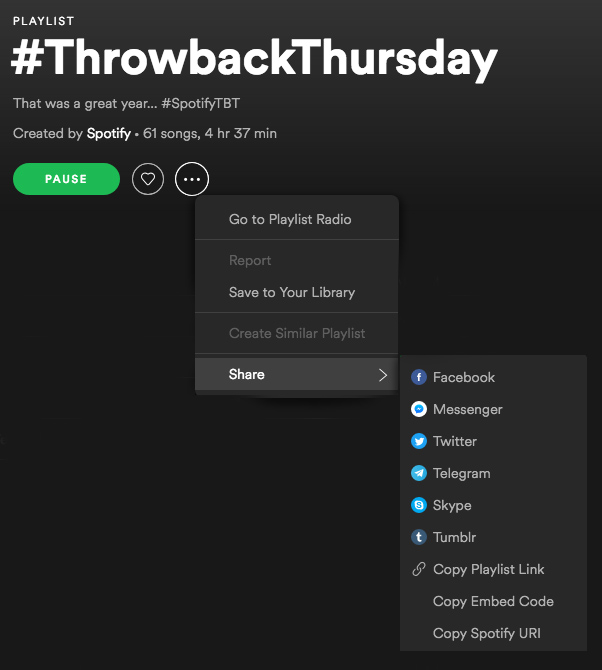Select Go to Playlist Radio

pyautogui.click(x=290, y=220)
